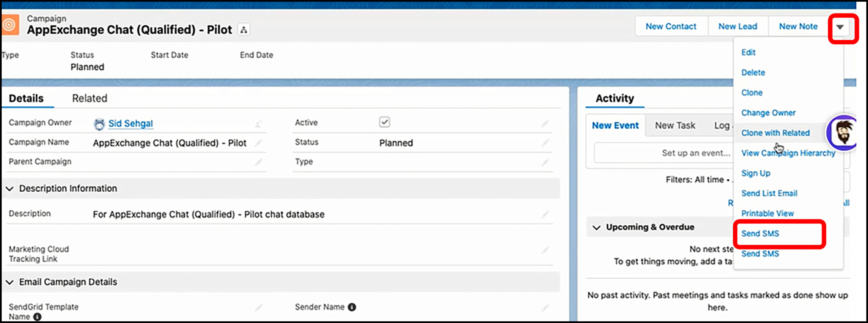Edit SendGrid Template Name with the pencil icon
The image size is (868, 323).
coord(258,307)
